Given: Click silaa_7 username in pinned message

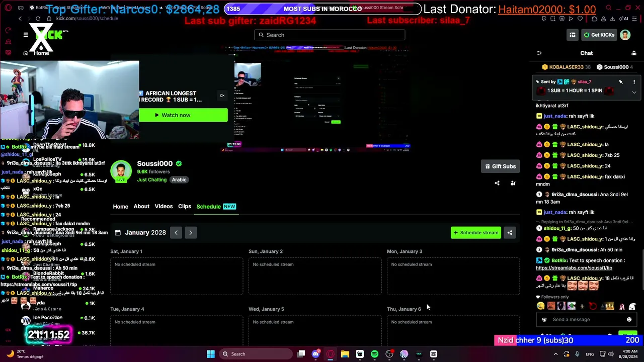Looking at the screenshot, I should 584,81.
